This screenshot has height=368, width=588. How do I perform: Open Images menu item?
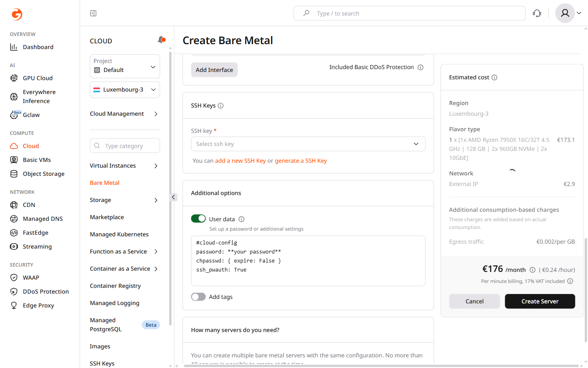(x=100, y=346)
